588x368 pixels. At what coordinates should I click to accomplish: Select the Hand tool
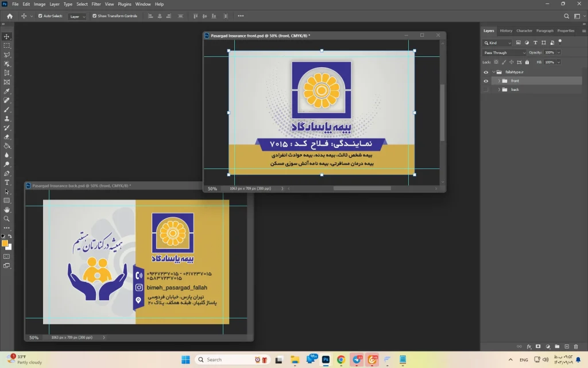[7, 210]
